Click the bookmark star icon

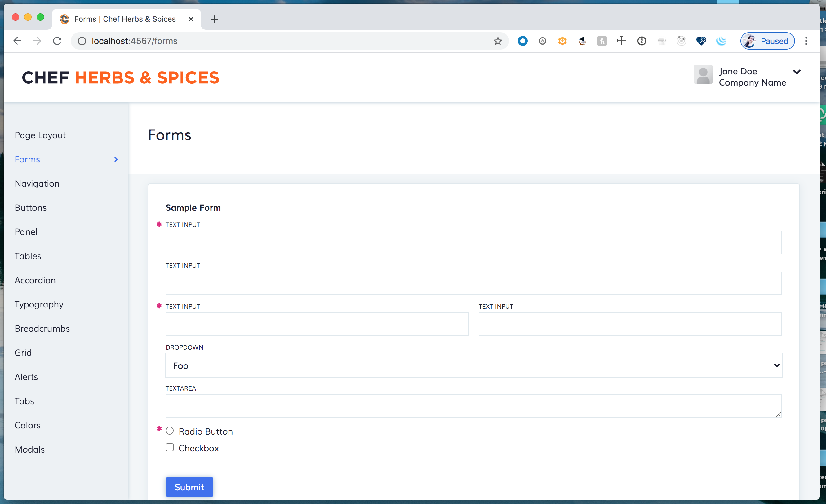(x=498, y=41)
